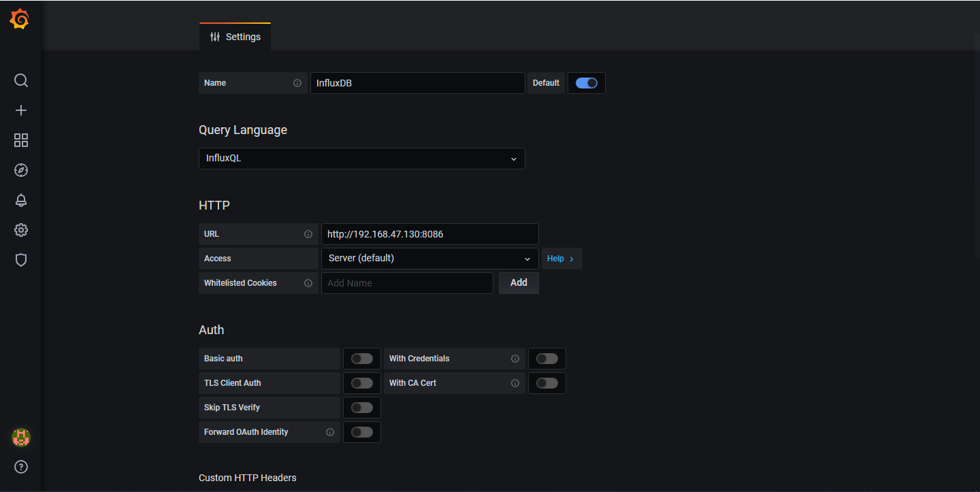Open the Query Language dropdown
This screenshot has height=492, width=980.
coord(361,158)
